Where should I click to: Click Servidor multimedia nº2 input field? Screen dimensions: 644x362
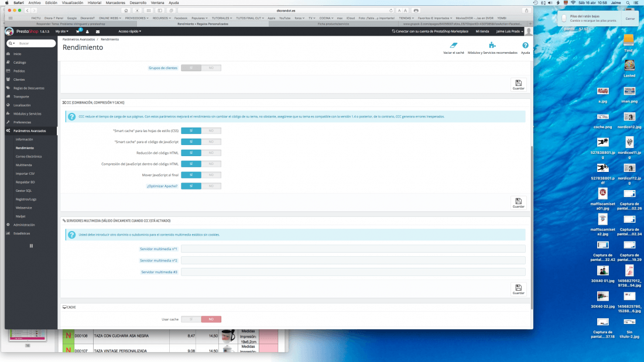click(353, 260)
